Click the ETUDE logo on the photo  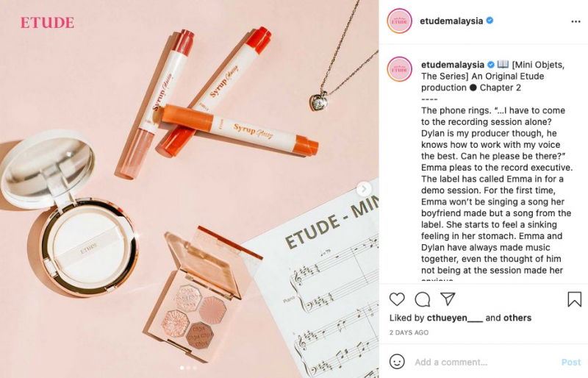point(47,23)
